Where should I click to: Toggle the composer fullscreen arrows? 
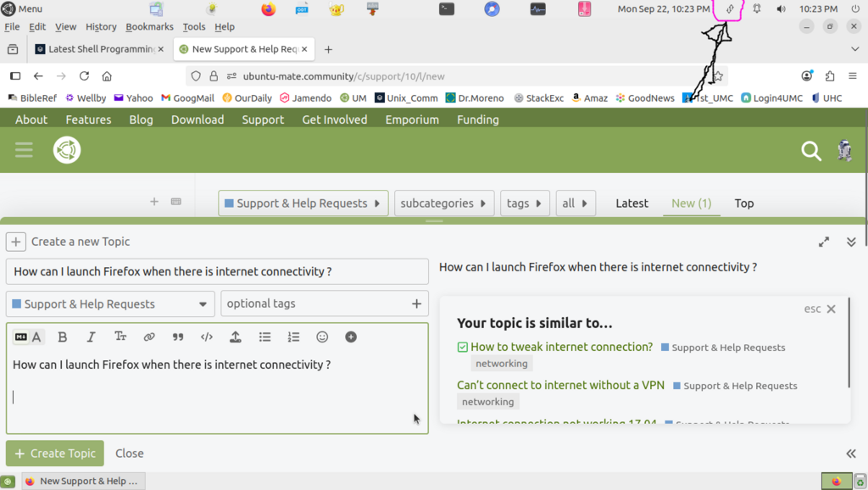[x=824, y=242]
